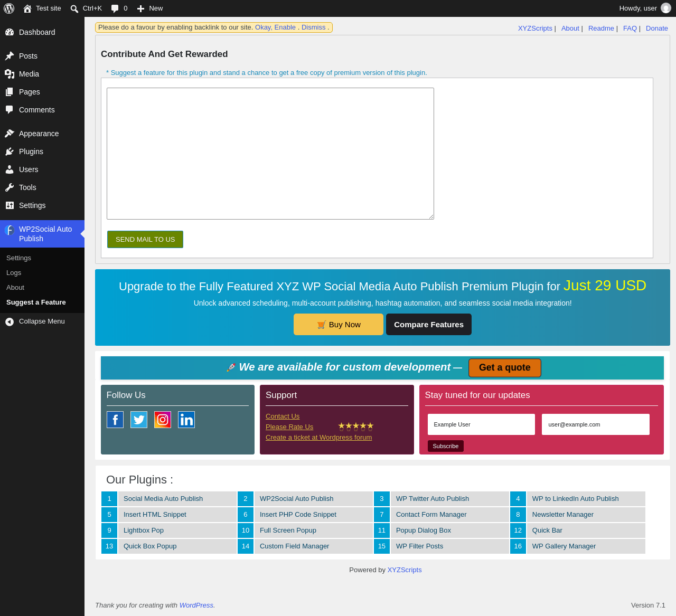Open the Social Media Auto Publish plugin link
This screenshot has height=616, width=676.
163,499
